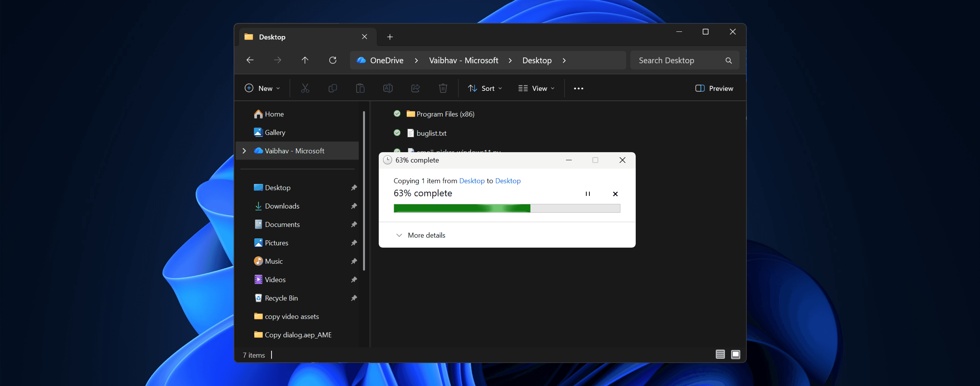Switch to large thumbnails view icon
The width and height of the screenshot is (980, 386).
(x=735, y=354)
